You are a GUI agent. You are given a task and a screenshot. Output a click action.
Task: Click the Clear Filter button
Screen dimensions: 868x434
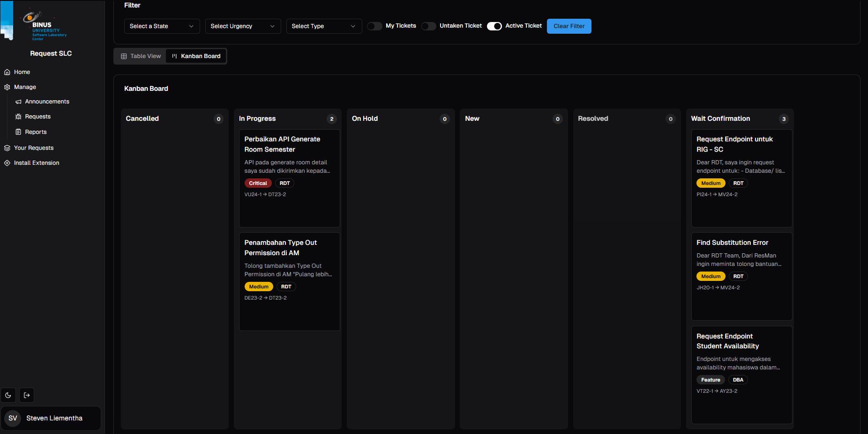click(x=569, y=26)
